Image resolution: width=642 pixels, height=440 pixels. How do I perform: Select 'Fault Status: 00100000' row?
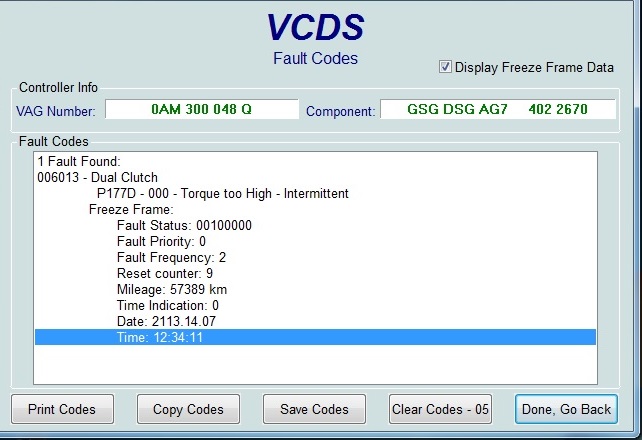click(x=315, y=225)
